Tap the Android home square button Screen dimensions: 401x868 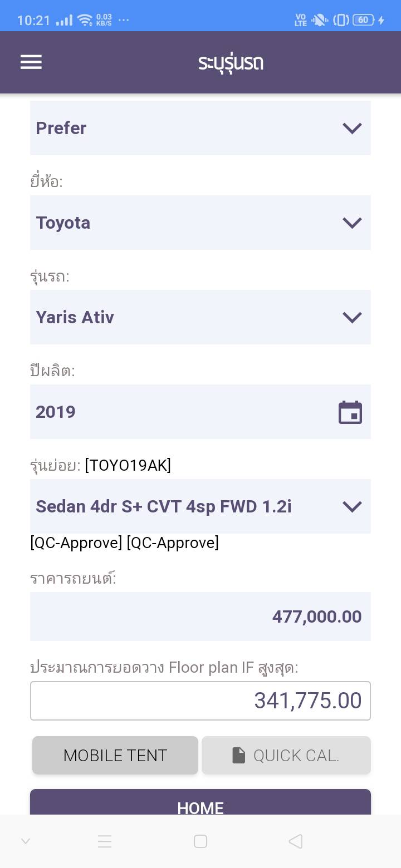tap(200, 841)
